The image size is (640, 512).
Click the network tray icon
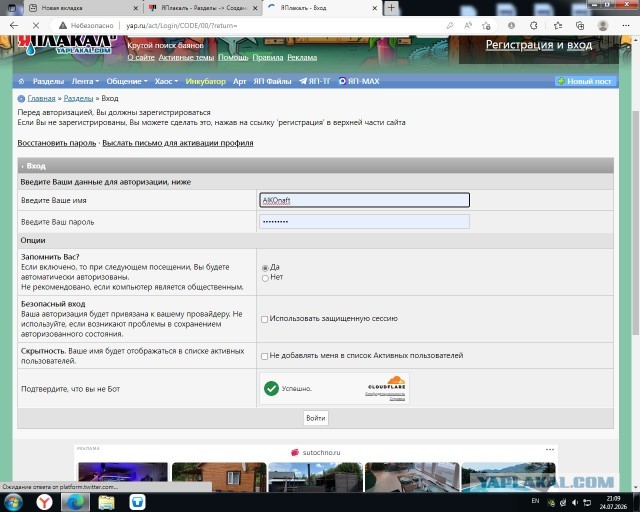[x=587, y=502]
